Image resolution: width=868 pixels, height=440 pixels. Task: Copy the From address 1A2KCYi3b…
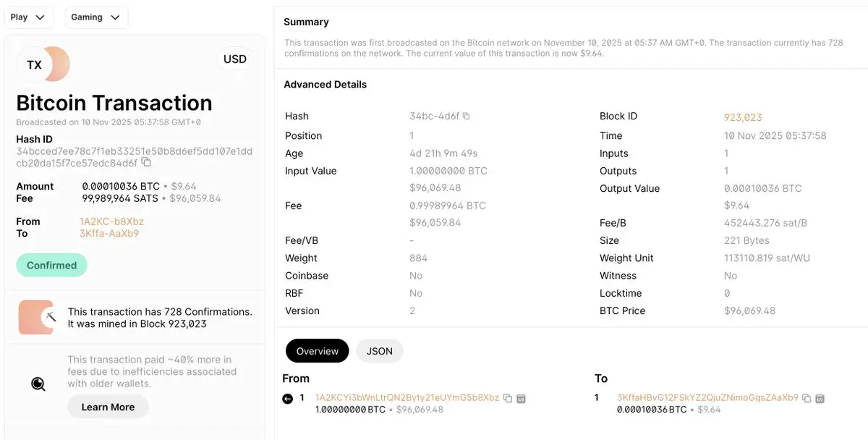tap(508, 398)
